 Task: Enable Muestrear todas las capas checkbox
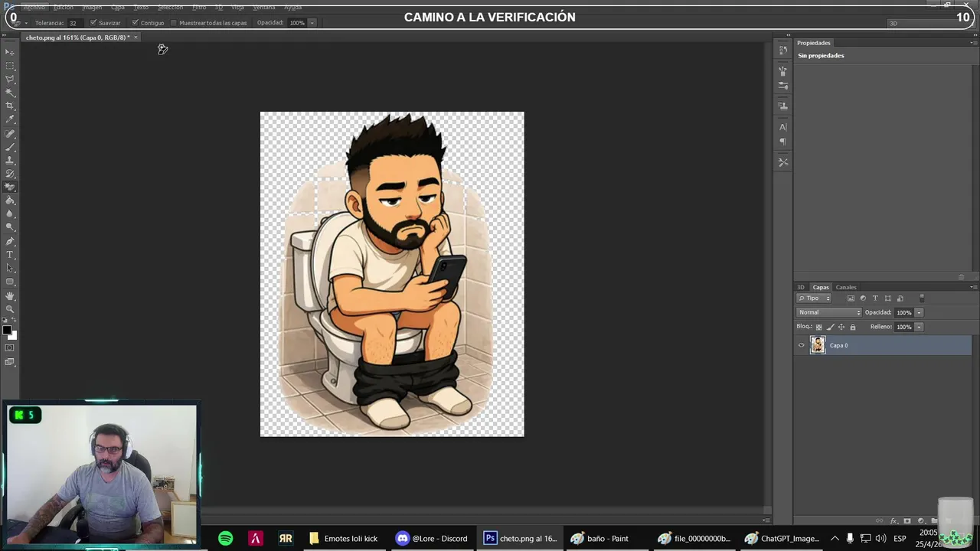point(174,23)
